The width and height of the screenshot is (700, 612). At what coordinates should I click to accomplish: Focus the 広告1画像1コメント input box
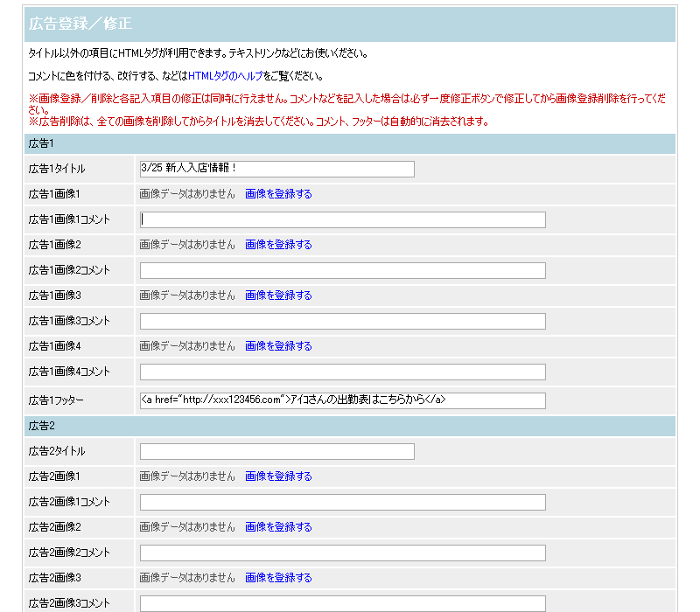[x=341, y=219]
